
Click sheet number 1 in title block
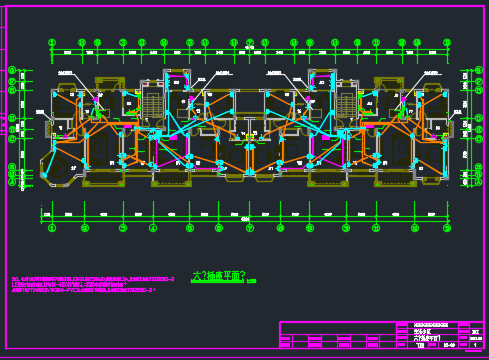[x=475, y=345]
